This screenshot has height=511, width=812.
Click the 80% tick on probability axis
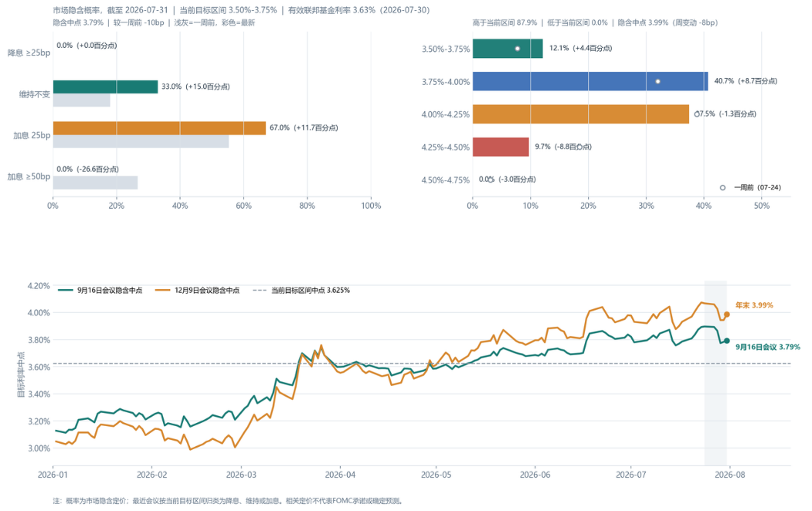307,206
